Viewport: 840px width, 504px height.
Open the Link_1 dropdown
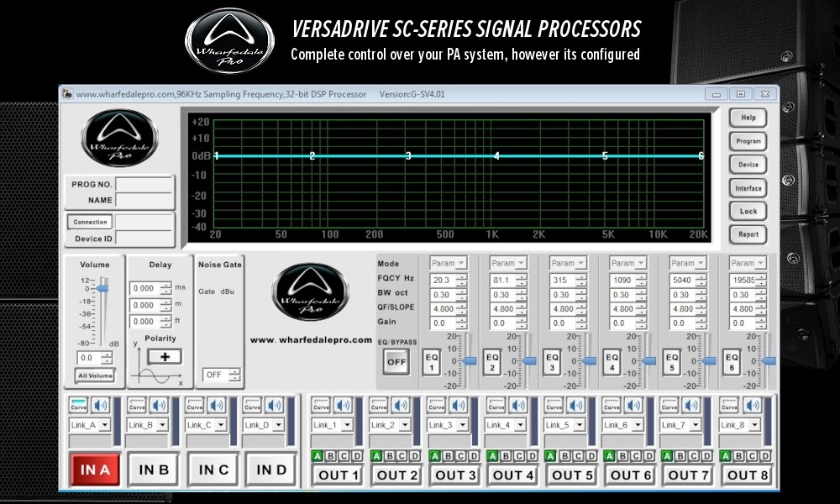pyautogui.click(x=332, y=425)
